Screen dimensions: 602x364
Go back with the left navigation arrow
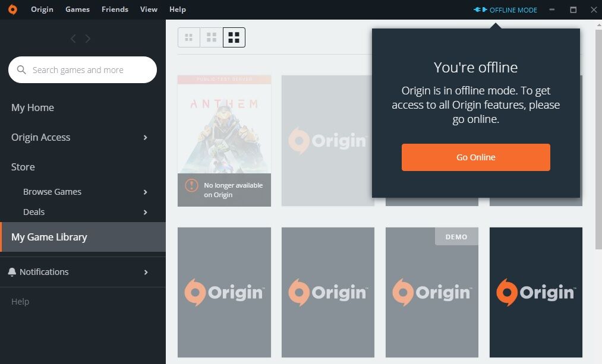pyautogui.click(x=73, y=39)
